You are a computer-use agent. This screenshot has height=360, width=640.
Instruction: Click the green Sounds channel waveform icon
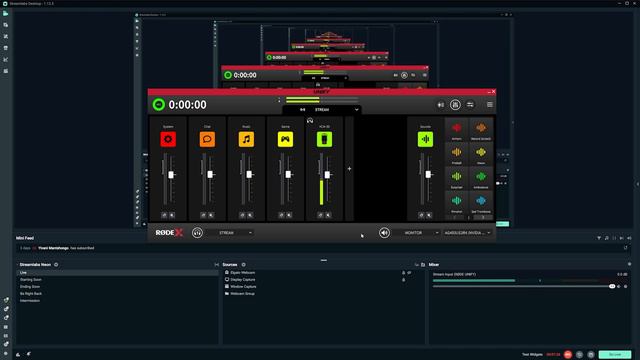tap(425, 139)
